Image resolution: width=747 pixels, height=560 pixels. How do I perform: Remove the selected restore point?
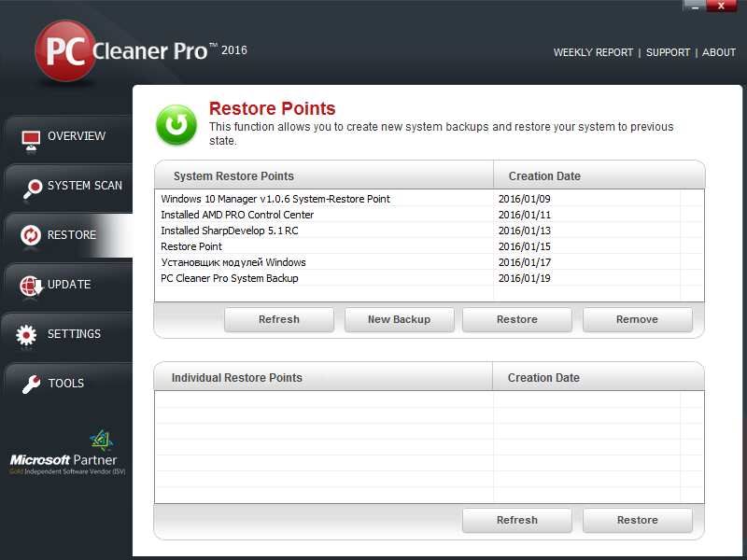point(638,319)
